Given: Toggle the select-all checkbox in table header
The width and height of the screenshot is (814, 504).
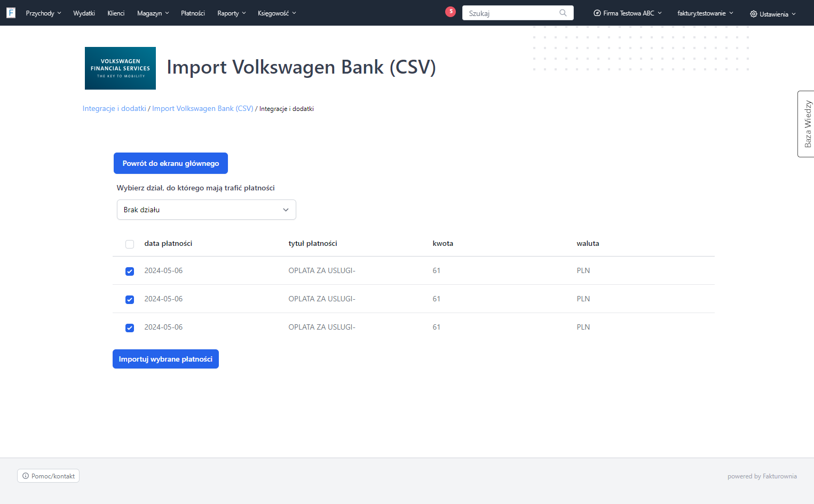Looking at the screenshot, I should click(130, 244).
